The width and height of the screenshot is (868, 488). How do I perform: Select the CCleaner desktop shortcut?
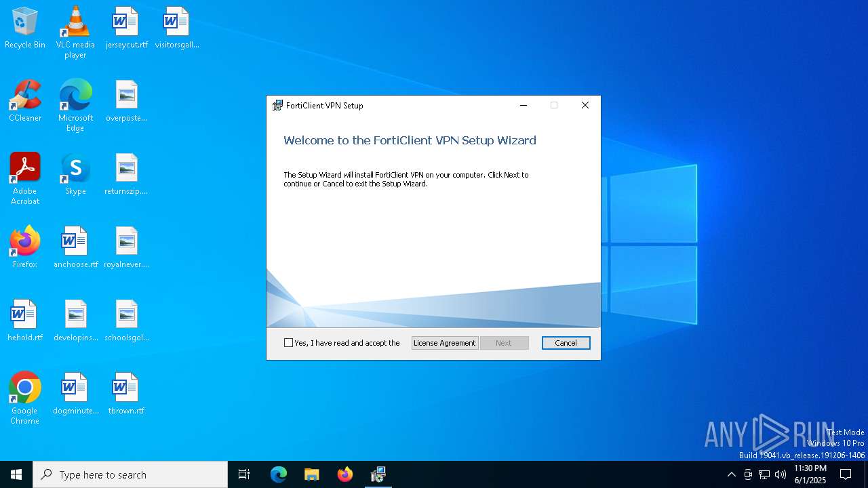[25, 102]
